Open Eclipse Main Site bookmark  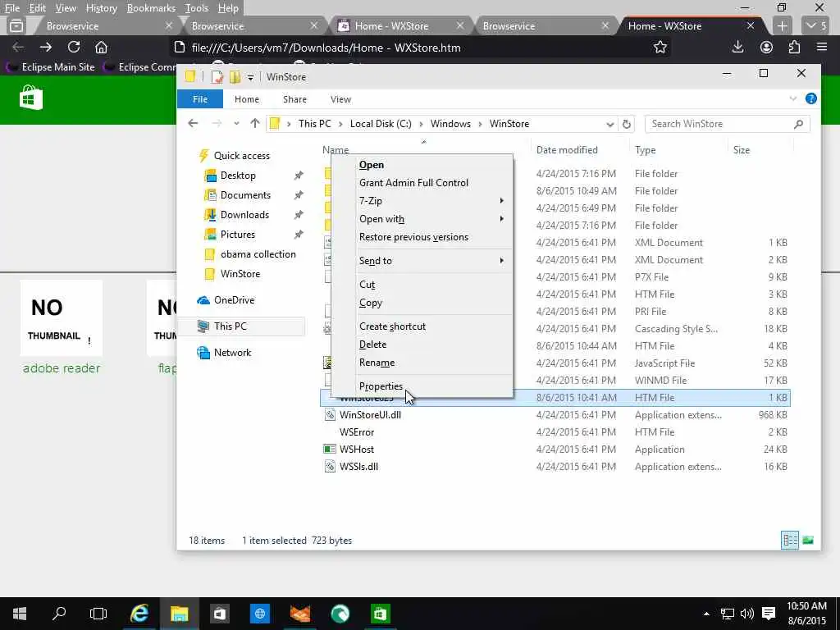(x=51, y=67)
